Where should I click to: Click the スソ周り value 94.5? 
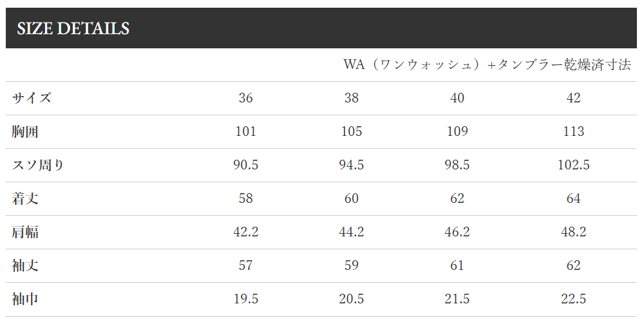coord(351,165)
